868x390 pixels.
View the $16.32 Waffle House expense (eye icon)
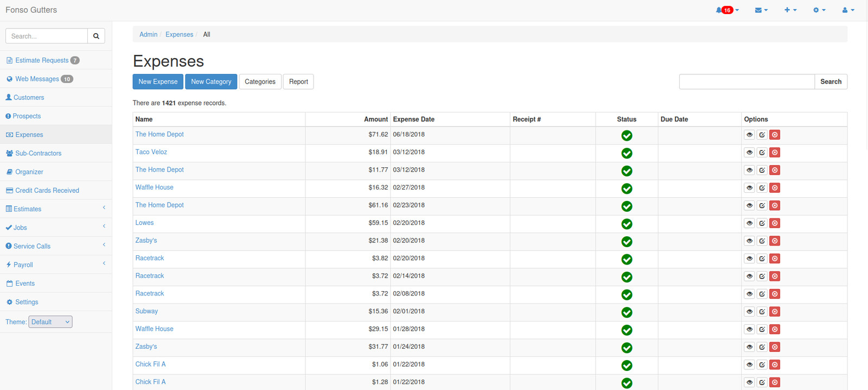(749, 188)
